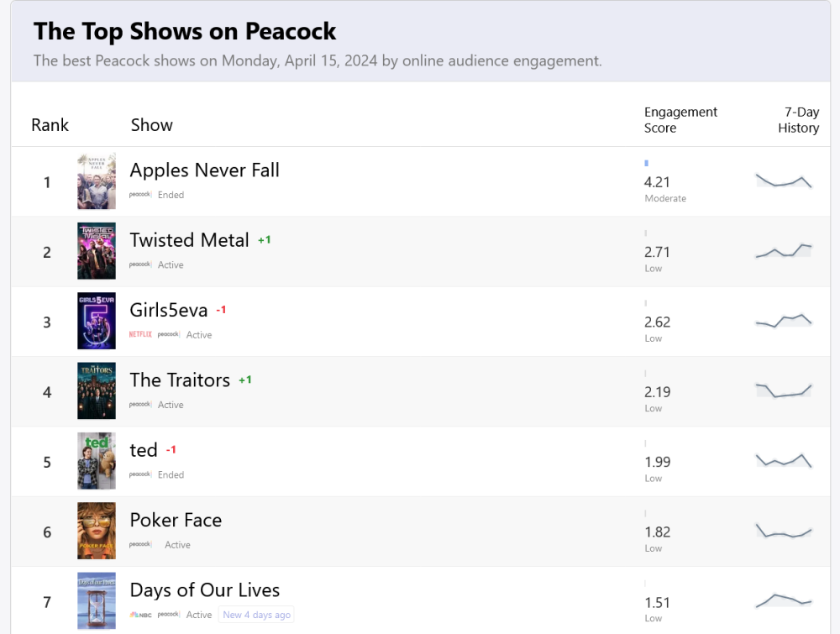The image size is (840, 634).
Task: Click the Peacock logo under Poker Face
Action: 139,544
